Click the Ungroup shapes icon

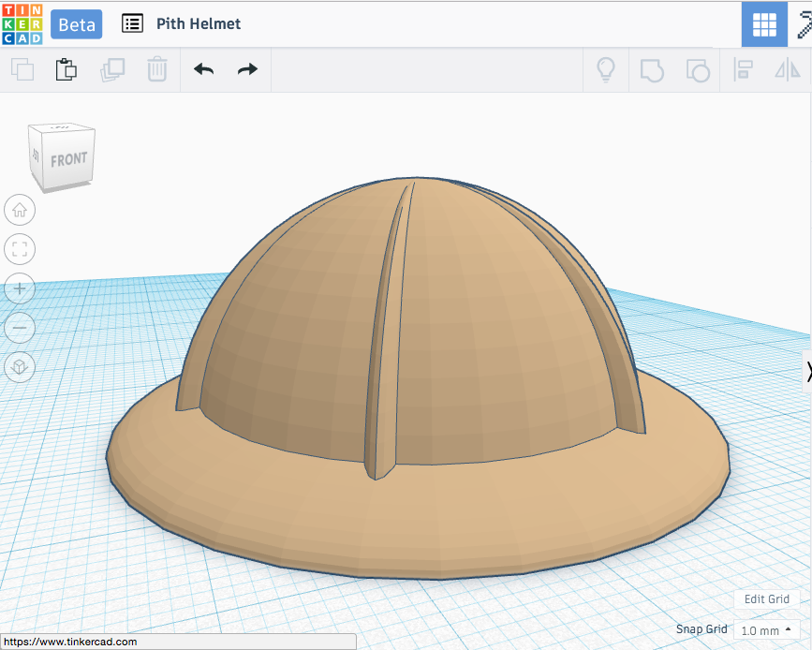tap(698, 70)
